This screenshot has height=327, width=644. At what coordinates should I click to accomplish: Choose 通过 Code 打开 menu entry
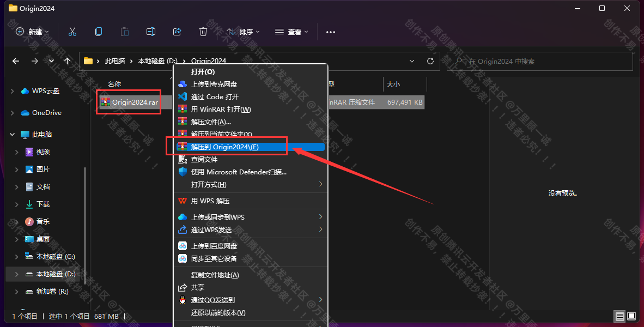point(215,96)
